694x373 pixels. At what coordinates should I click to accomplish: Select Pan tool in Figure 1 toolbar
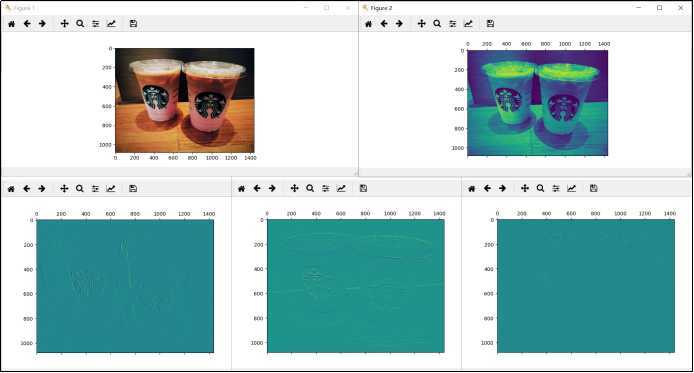[65, 24]
